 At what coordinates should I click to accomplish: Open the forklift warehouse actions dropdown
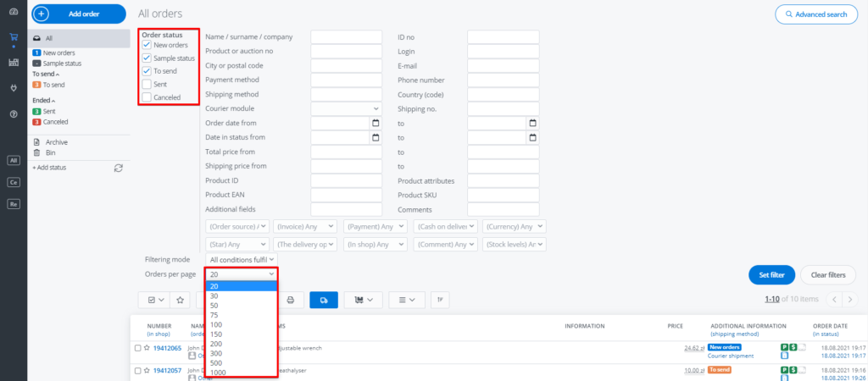point(363,300)
